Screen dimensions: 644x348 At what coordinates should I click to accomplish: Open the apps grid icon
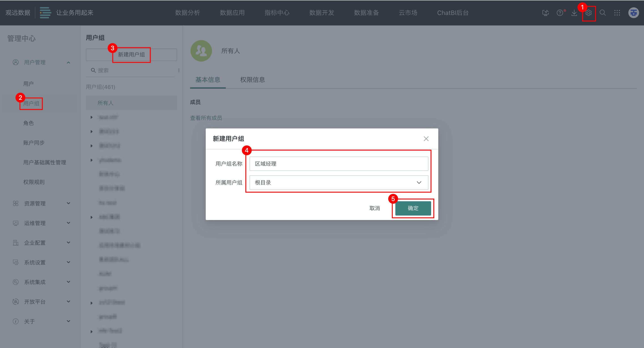point(617,13)
